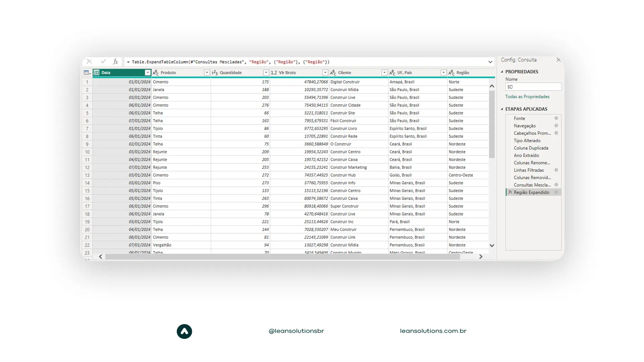Click the cell Bahia, Brasil
The width and height of the screenshot is (644, 362).
tap(418, 167)
